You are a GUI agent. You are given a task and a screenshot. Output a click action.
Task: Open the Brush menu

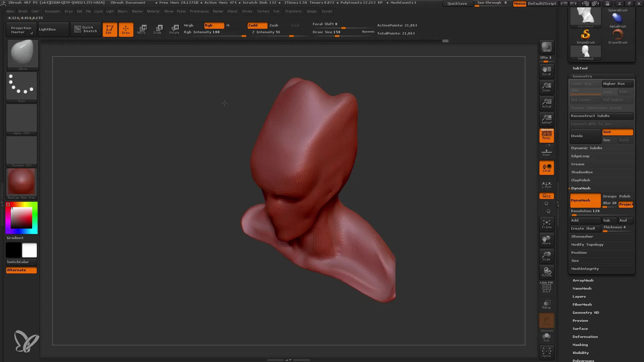[x=23, y=11]
